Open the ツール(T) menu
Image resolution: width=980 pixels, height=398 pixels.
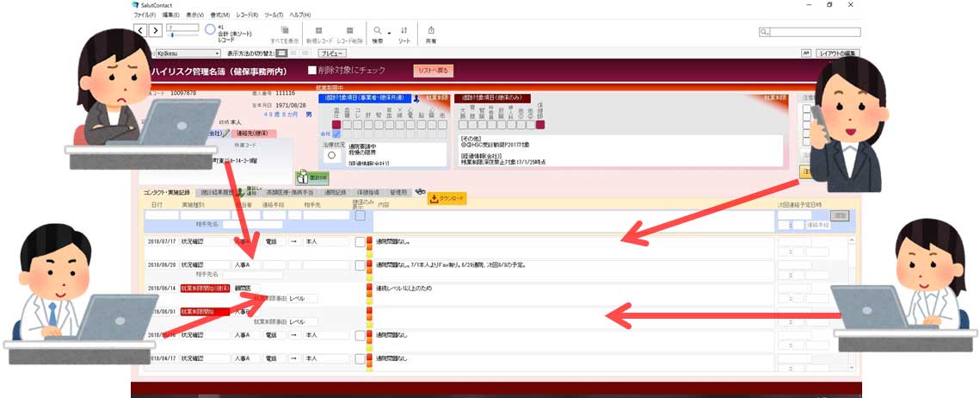tap(274, 16)
